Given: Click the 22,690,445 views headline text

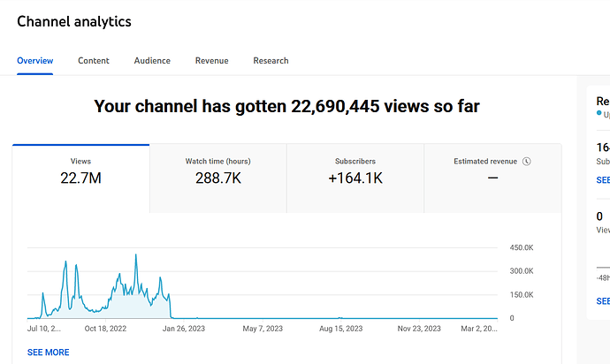Looking at the screenshot, I should [x=286, y=106].
